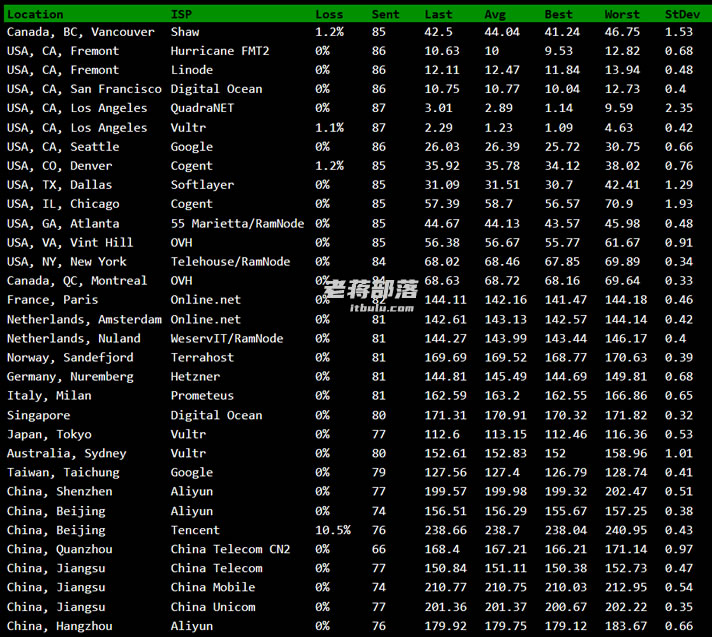Select the Shaw ISP cell
Image resolution: width=712 pixels, height=637 pixels.
click(185, 32)
